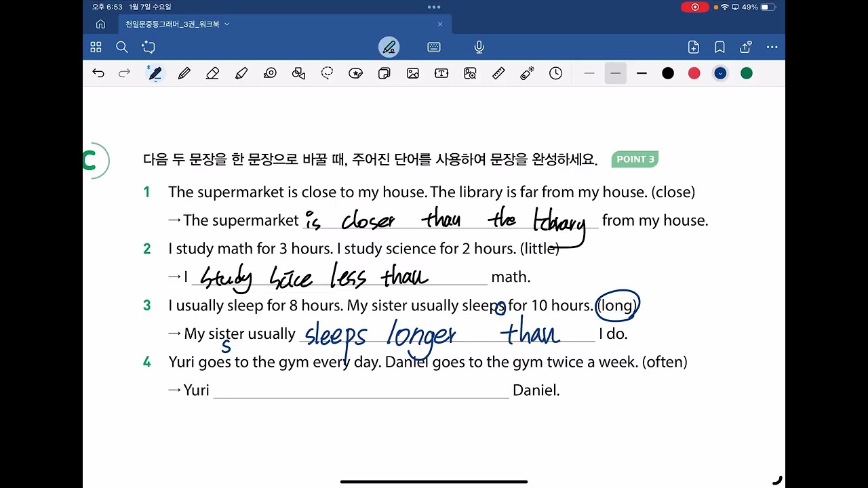Select the eraser tool

pyautogui.click(x=213, y=73)
